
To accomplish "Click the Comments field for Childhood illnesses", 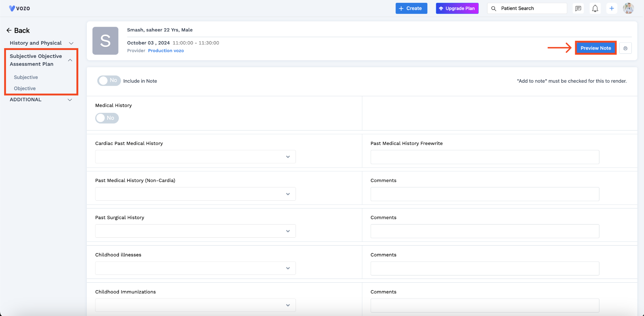I will 485,269.
